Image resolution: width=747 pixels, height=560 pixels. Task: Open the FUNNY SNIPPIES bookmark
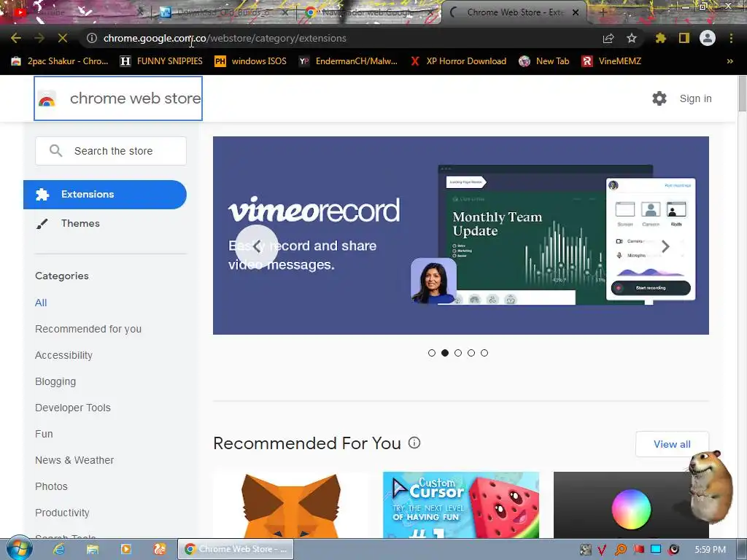click(x=161, y=61)
